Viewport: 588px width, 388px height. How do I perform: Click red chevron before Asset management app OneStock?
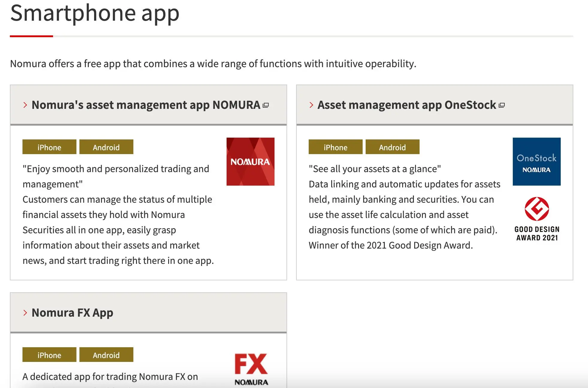tap(311, 105)
